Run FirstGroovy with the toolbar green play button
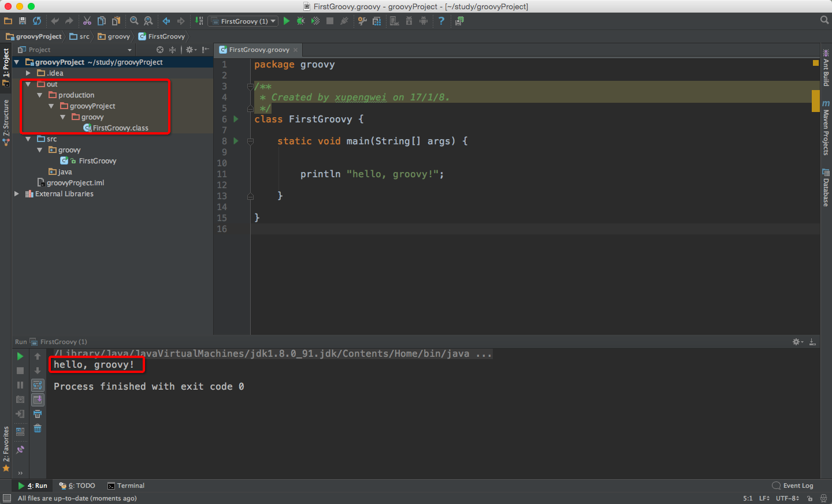The image size is (832, 504). click(287, 21)
